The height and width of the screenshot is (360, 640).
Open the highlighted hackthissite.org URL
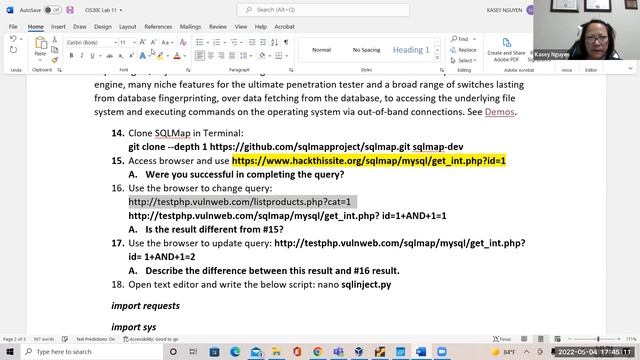(x=369, y=160)
